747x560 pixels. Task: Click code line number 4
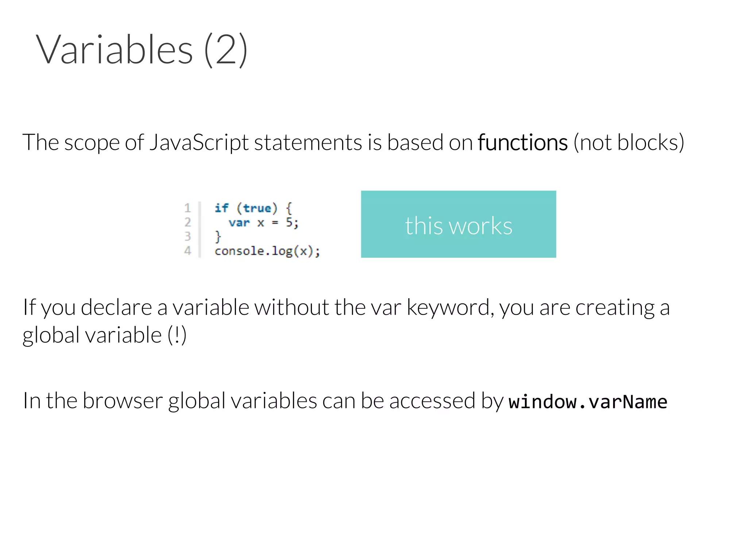point(187,250)
